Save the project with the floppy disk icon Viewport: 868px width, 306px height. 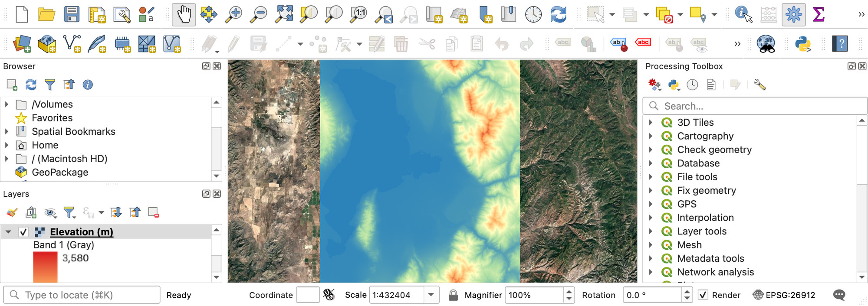(x=72, y=14)
